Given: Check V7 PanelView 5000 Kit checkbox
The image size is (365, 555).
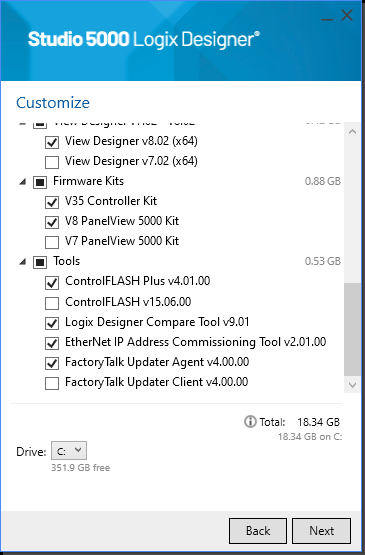Looking at the screenshot, I should pyautogui.click(x=52, y=242).
